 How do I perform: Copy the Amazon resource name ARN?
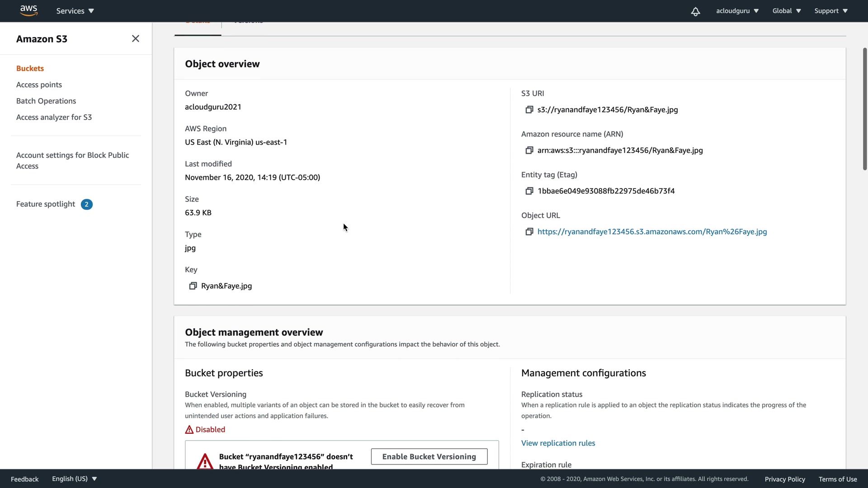[529, 150]
